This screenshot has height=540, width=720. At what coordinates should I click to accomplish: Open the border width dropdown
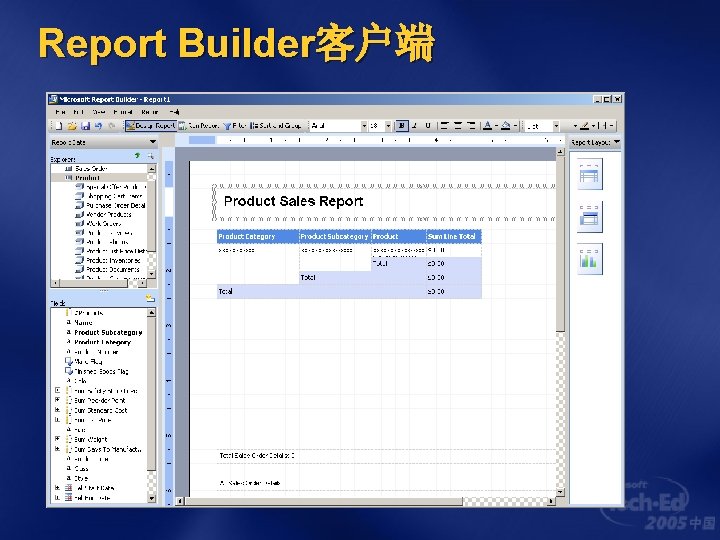tap(556, 125)
